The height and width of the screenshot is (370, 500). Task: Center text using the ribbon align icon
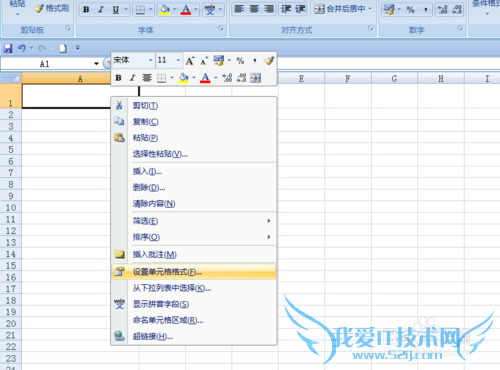click(x=254, y=9)
